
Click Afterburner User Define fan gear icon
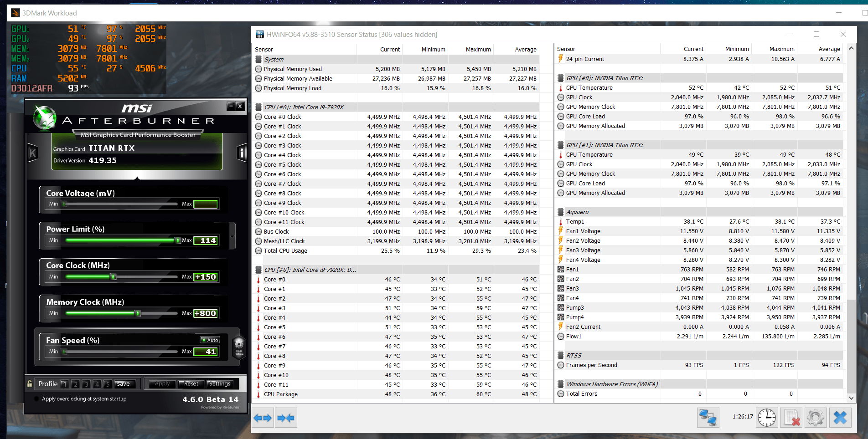pyautogui.click(x=239, y=347)
